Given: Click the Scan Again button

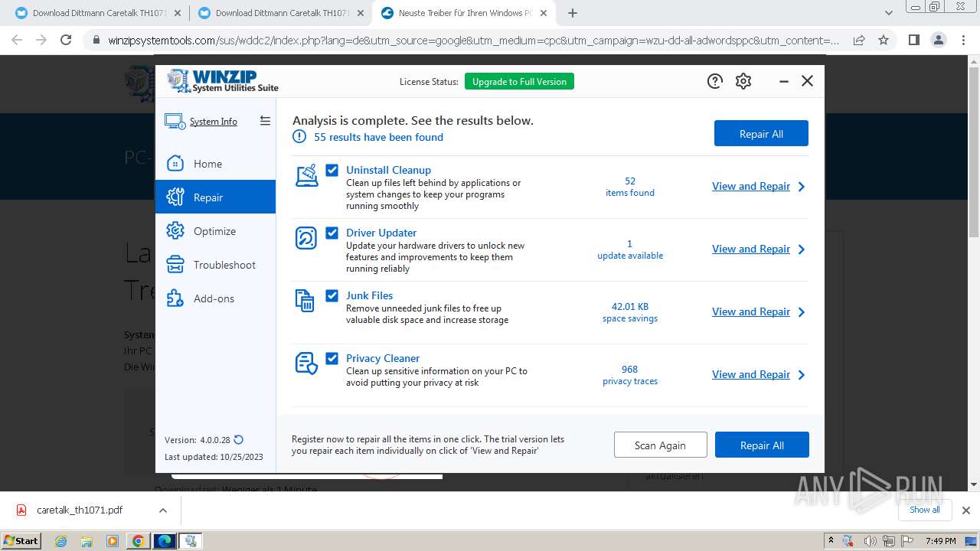Looking at the screenshot, I should pyautogui.click(x=660, y=445).
